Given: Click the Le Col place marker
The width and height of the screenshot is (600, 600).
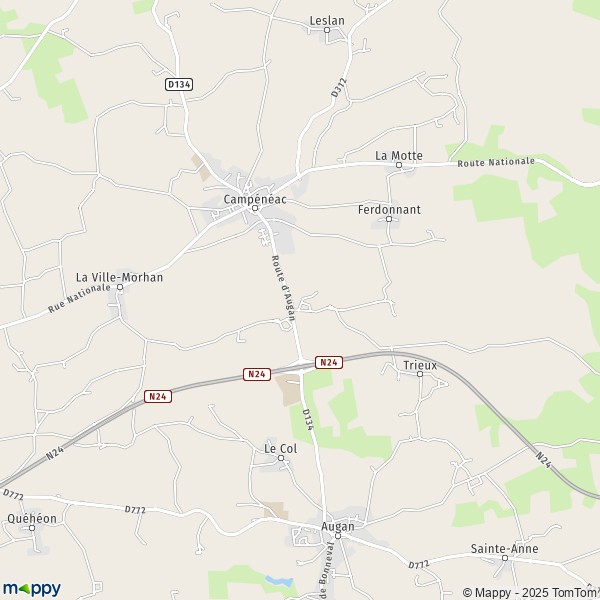Looking at the screenshot, I should pyautogui.click(x=281, y=458).
